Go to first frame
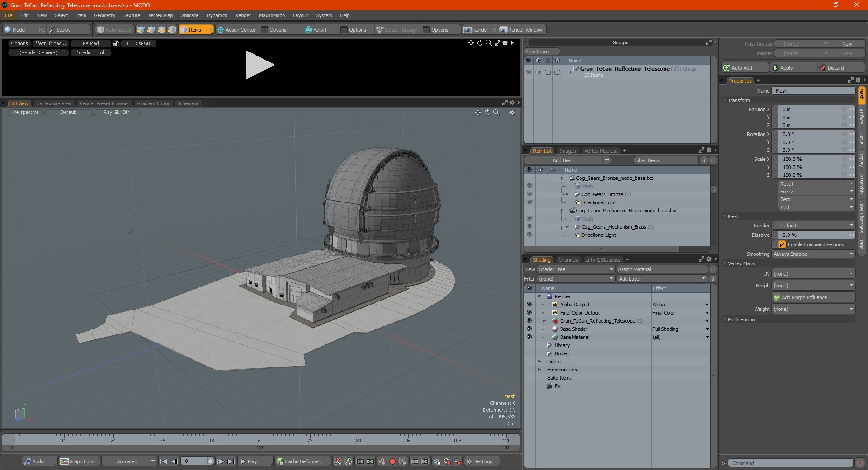Screen dimensions: 868x470 tap(164, 461)
